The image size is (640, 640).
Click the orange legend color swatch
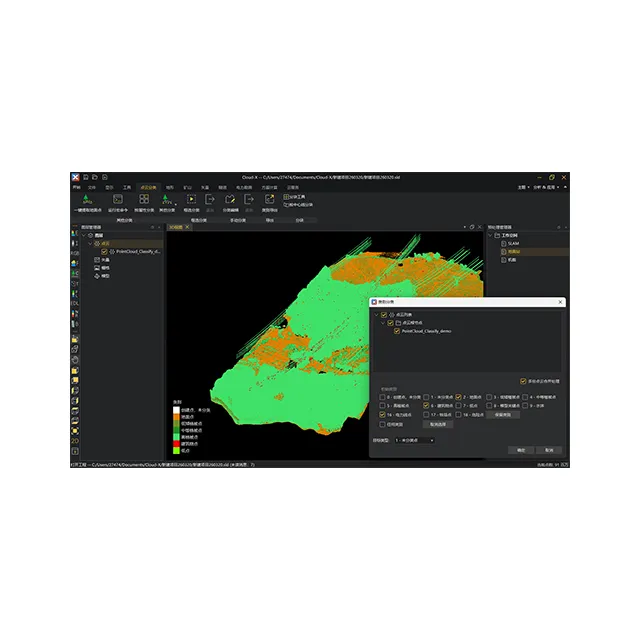[176, 417]
